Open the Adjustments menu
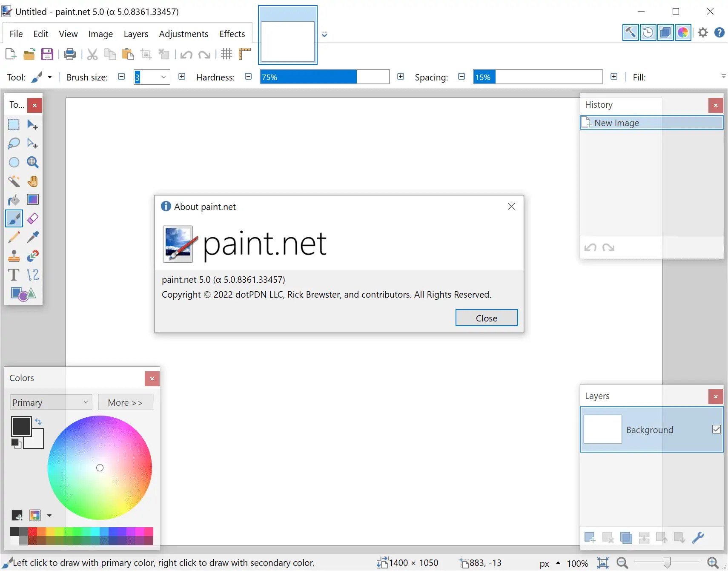Viewport: 728px width, 571px height. (183, 34)
